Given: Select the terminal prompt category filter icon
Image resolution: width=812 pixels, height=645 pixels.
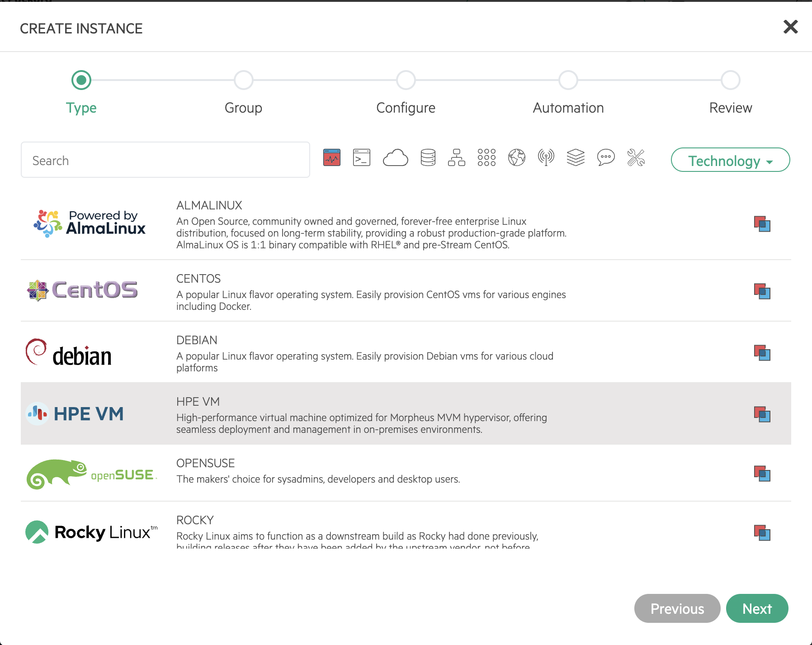Looking at the screenshot, I should click(x=361, y=158).
